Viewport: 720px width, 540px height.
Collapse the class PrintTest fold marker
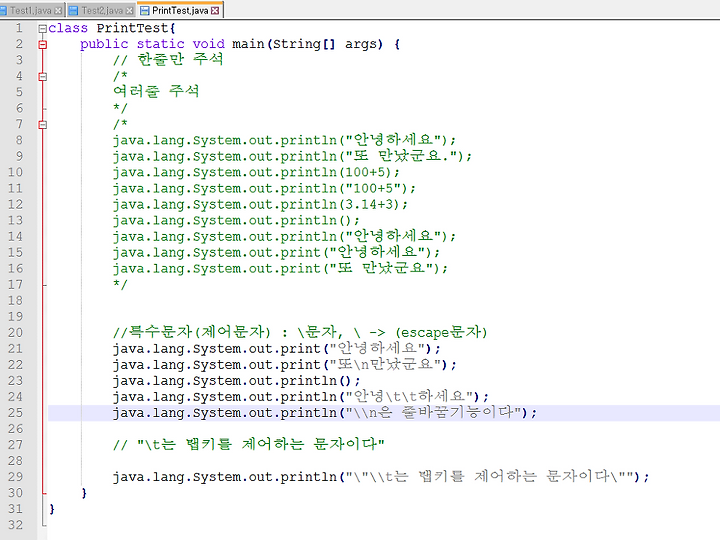coord(43,28)
